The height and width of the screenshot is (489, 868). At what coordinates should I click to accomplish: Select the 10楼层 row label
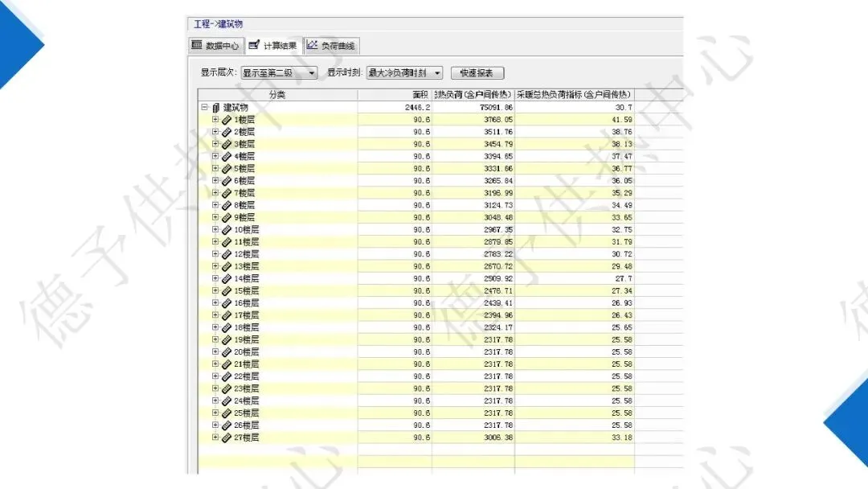(x=247, y=229)
